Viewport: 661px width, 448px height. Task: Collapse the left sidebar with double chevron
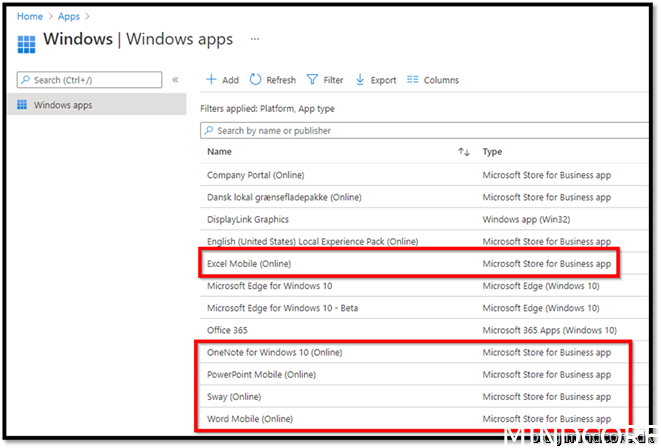(x=175, y=80)
